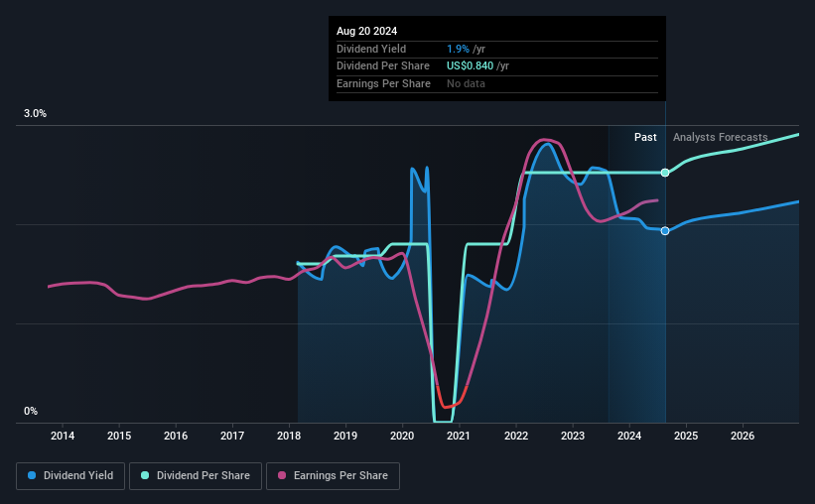The image size is (815, 504).
Task: Click the US$0.840 dividend per share value
Action: 470,66
